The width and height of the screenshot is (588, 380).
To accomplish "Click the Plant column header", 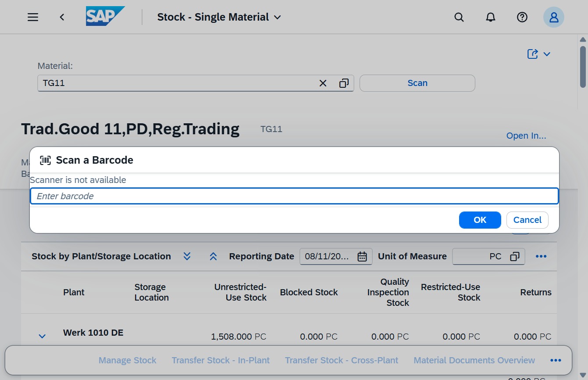I will 74,292.
